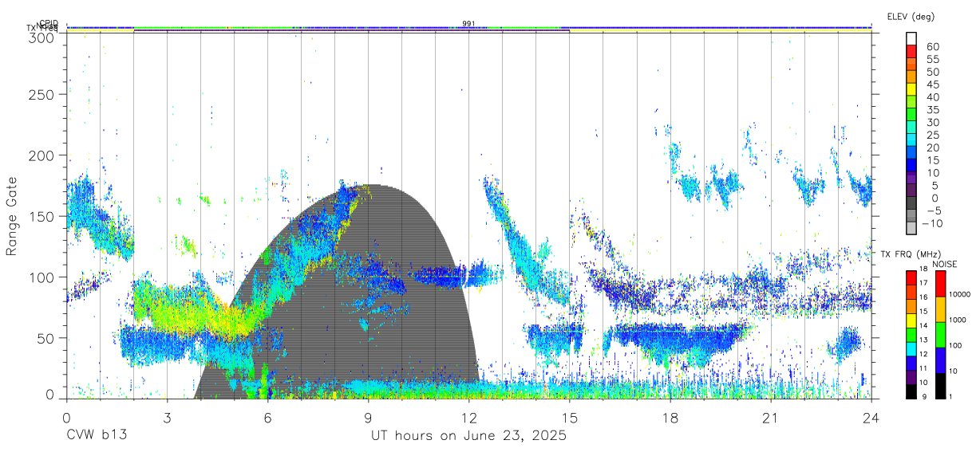The image size is (980, 452).
Task: Click the '45' value on ELEV scale
Action: (x=931, y=84)
